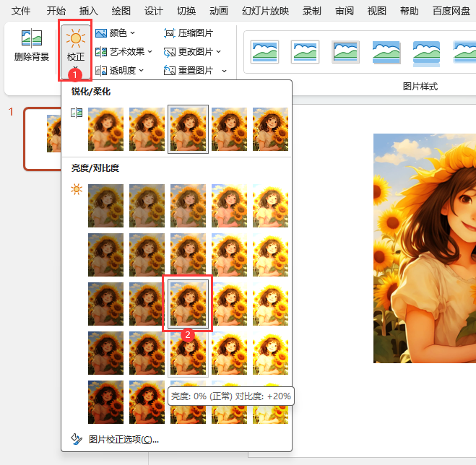Click the 删除背景 (Remove Background) icon
476x465 pixels.
click(32, 38)
